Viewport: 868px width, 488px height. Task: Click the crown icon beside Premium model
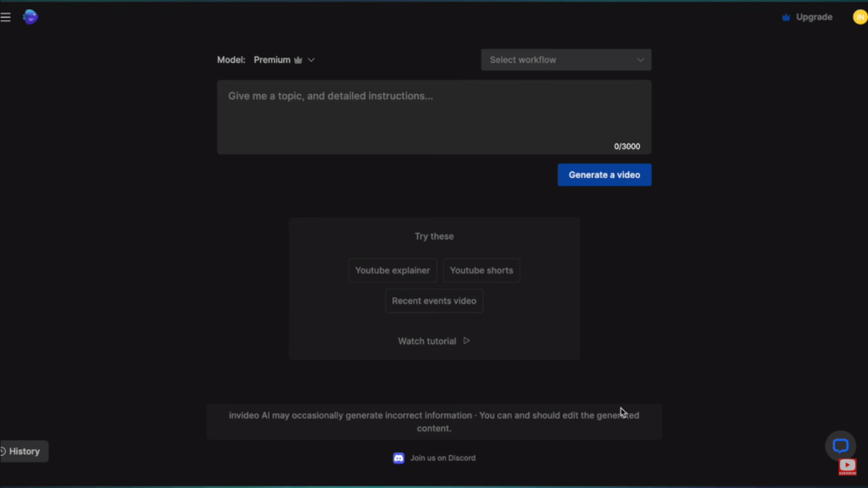(297, 59)
